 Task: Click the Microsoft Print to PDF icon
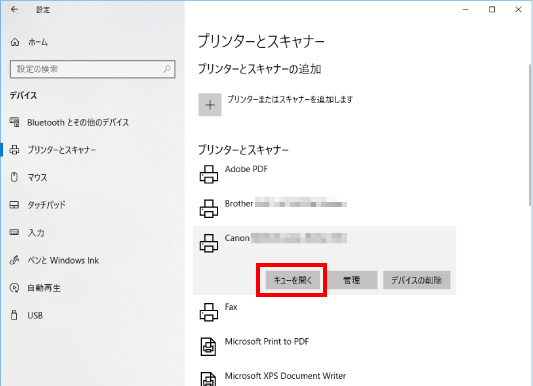[208, 347]
